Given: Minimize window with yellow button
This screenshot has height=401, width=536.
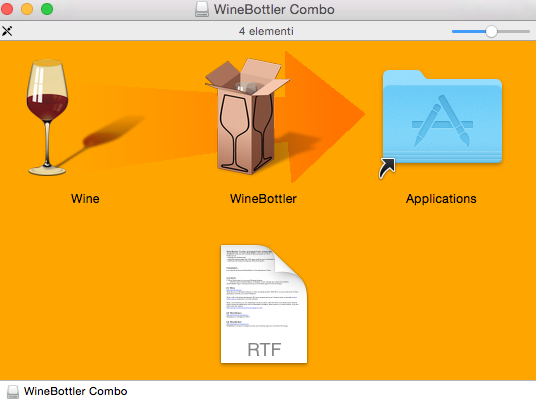Looking at the screenshot, I should (x=27, y=9).
